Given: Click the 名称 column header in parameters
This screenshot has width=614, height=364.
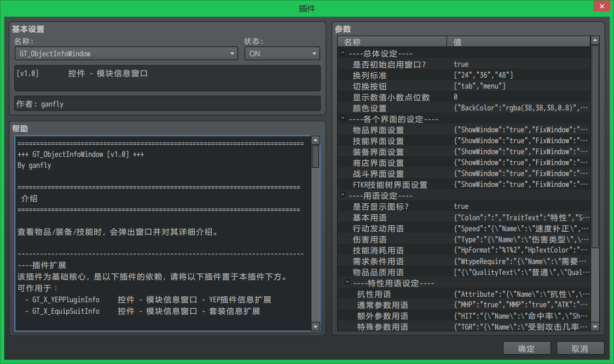Looking at the screenshot, I should click(x=392, y=42).
